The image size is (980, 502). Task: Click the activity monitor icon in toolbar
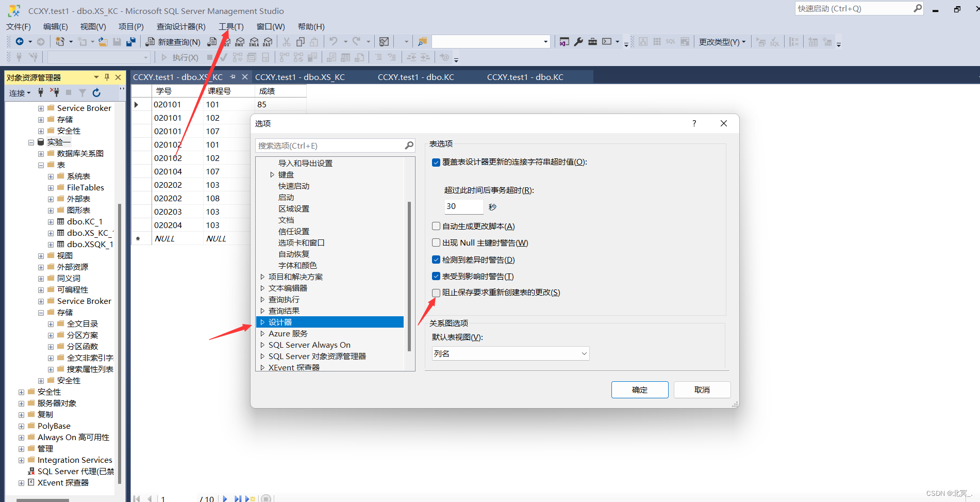point(384,42)
